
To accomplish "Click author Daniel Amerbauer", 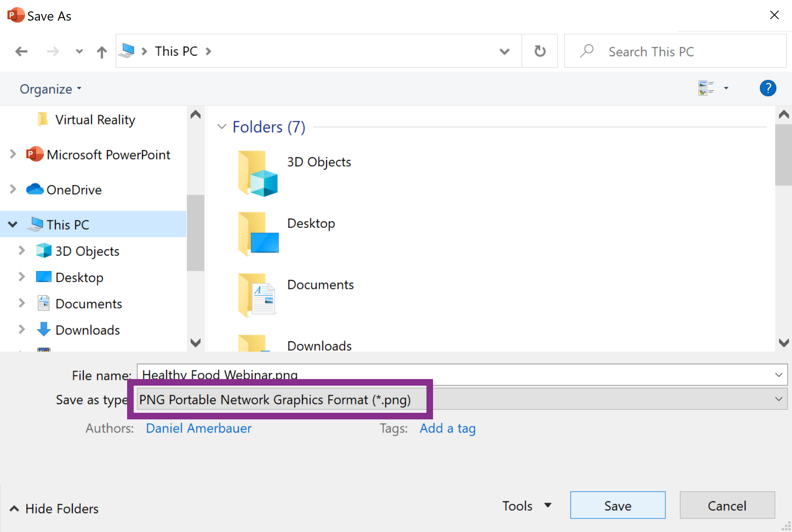I will point(199,428).
